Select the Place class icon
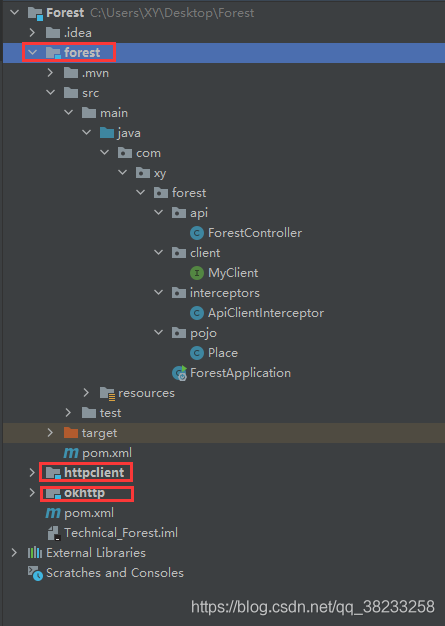This screenshot has height=626, width=445. pyautogui.click(x=196, y=353)
